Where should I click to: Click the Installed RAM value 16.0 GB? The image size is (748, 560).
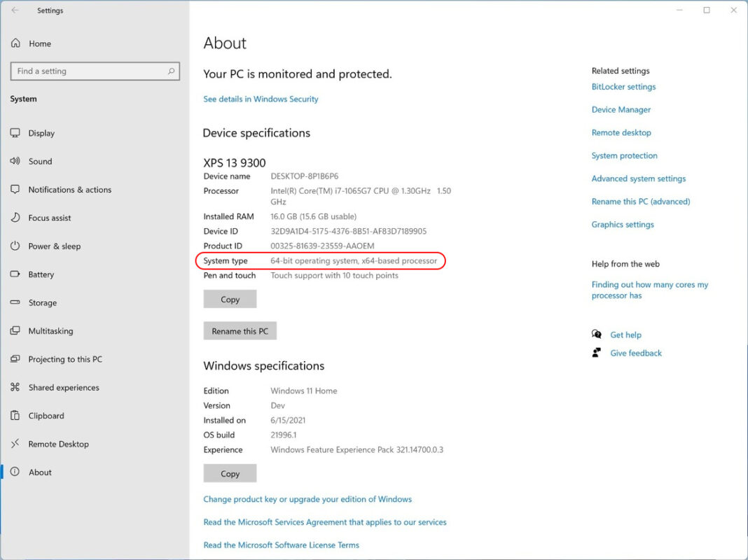(313, 216)
